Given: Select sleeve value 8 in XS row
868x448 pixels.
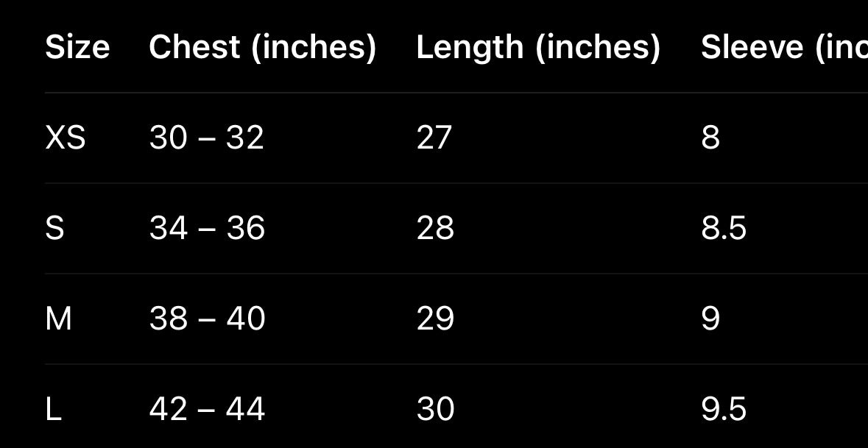Looking at the screenshot, I should tap(710, 138).
